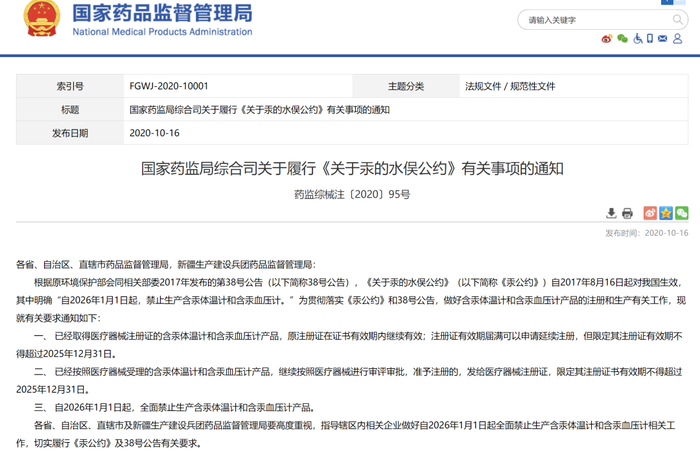Share article via red Weibo button
This screenshot has height=455, width=700.
click(650, 213)
